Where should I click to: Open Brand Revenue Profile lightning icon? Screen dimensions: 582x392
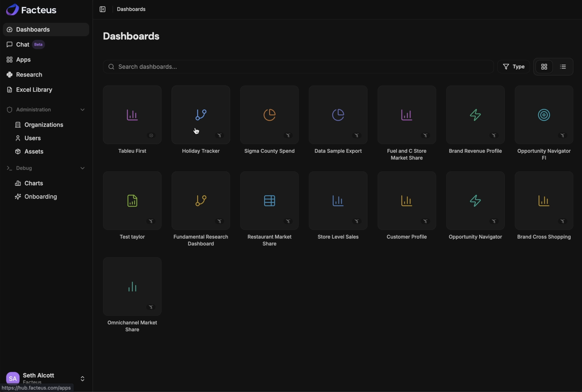coord(475,115)
